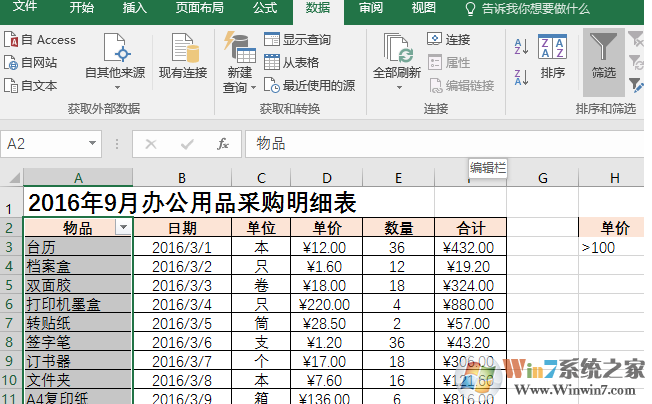
Task: Open 现有连接 (Existing Connections)
Action: 183,58
